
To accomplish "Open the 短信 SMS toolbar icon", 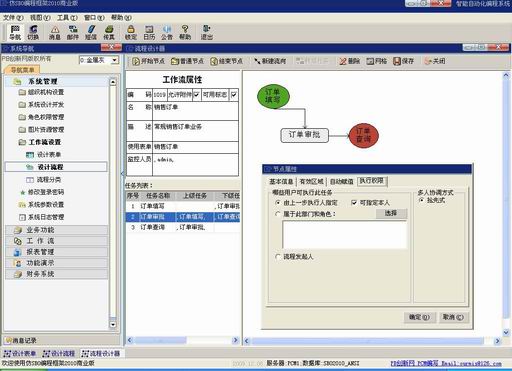I will [91, 32].
